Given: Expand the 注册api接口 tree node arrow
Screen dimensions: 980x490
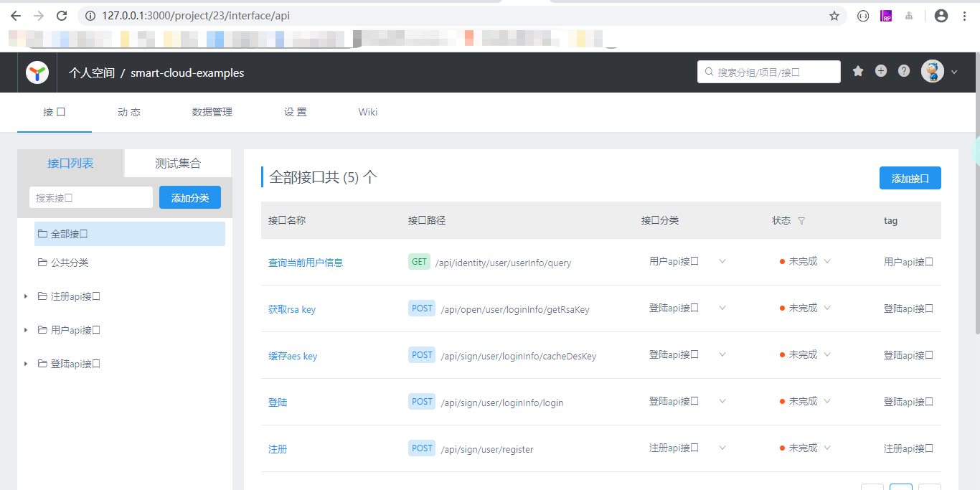Looking at the screenshot, I should (x=26, y=296).
